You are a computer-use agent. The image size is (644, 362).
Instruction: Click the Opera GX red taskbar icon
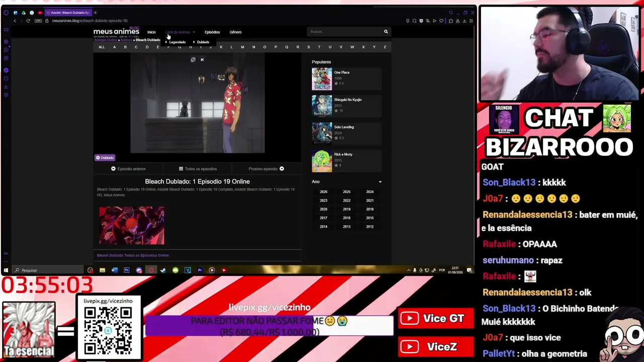151,270
